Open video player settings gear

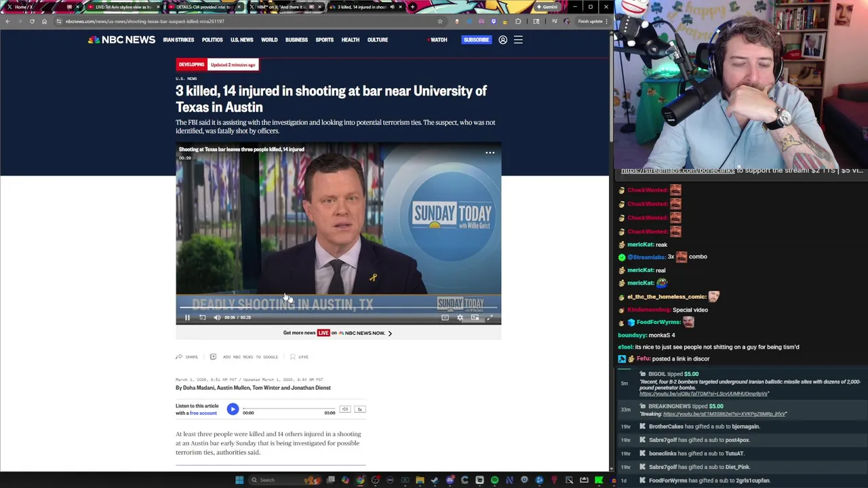460,317
